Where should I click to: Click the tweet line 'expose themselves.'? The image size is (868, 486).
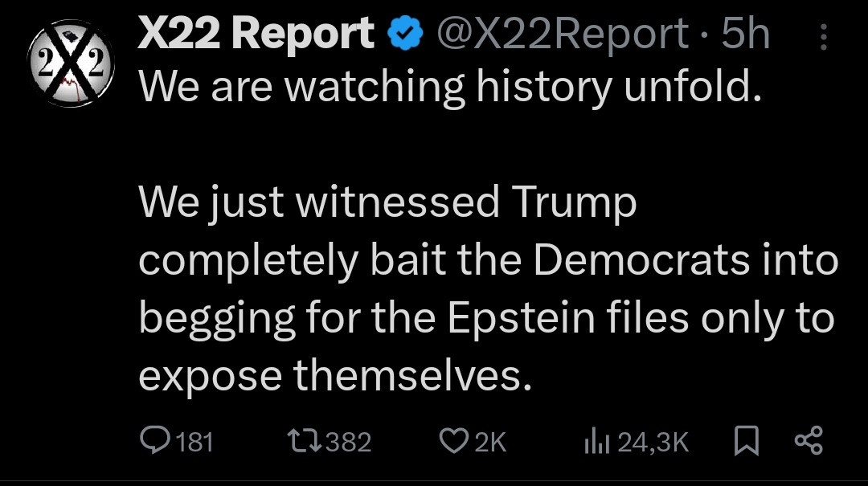tap(335, 374)
